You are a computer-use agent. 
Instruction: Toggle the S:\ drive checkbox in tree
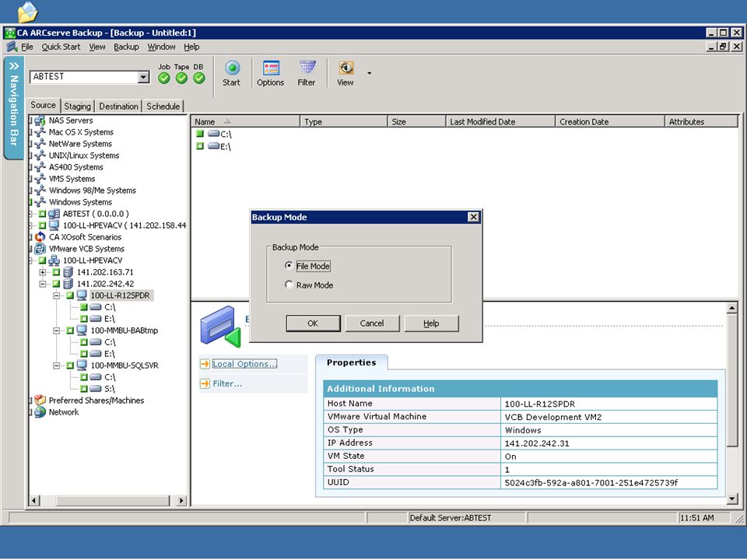[84, 389]
